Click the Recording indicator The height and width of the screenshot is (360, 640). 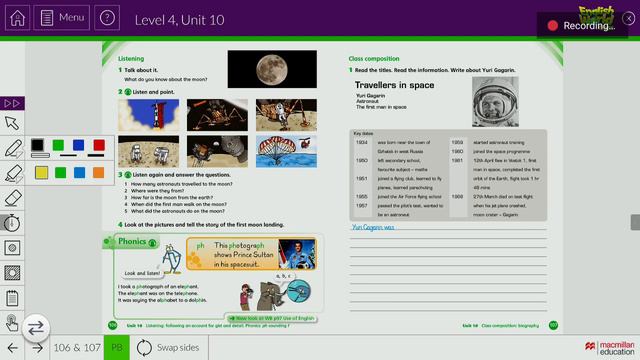[582, 25]
